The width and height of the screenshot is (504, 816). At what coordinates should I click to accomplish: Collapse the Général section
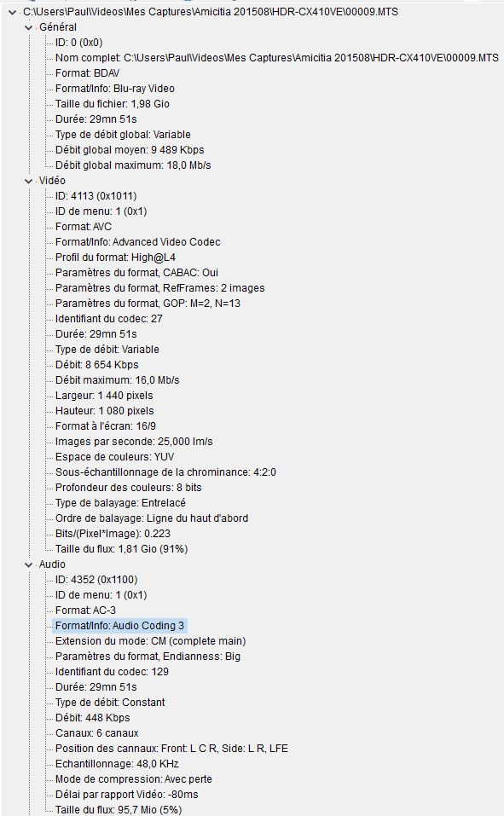[29, 27]
